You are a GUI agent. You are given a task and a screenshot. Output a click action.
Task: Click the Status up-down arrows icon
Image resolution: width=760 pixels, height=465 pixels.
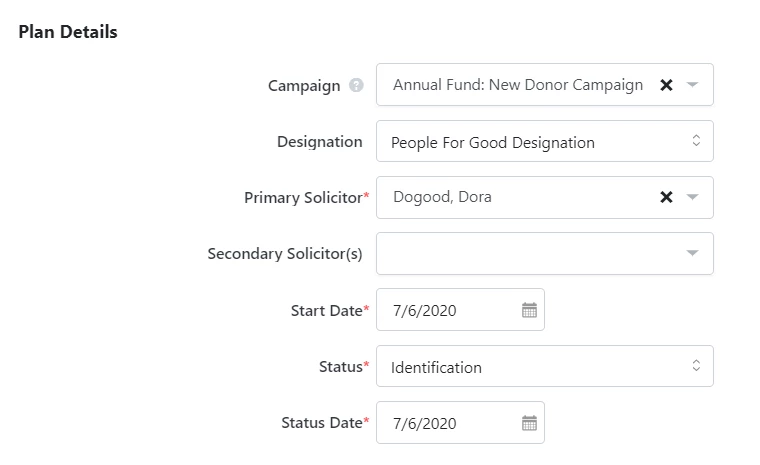pos(696,365)
